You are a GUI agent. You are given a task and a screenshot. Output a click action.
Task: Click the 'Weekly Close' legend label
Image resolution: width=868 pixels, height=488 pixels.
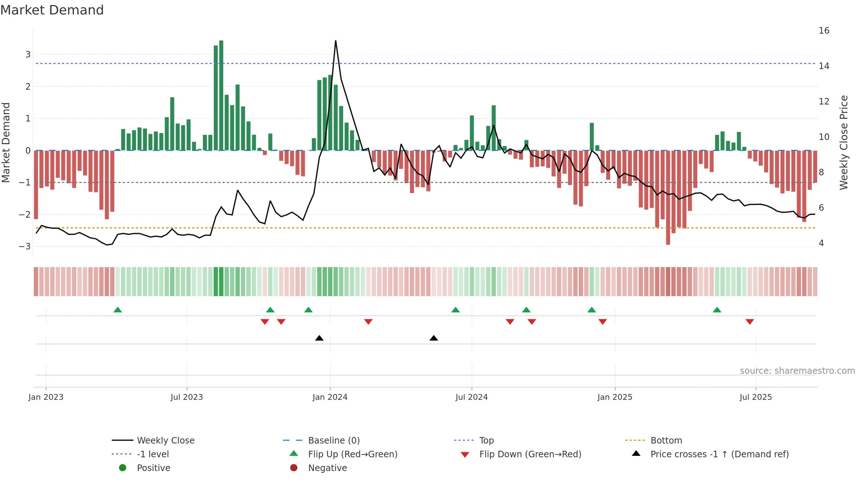tap(166, 440)
